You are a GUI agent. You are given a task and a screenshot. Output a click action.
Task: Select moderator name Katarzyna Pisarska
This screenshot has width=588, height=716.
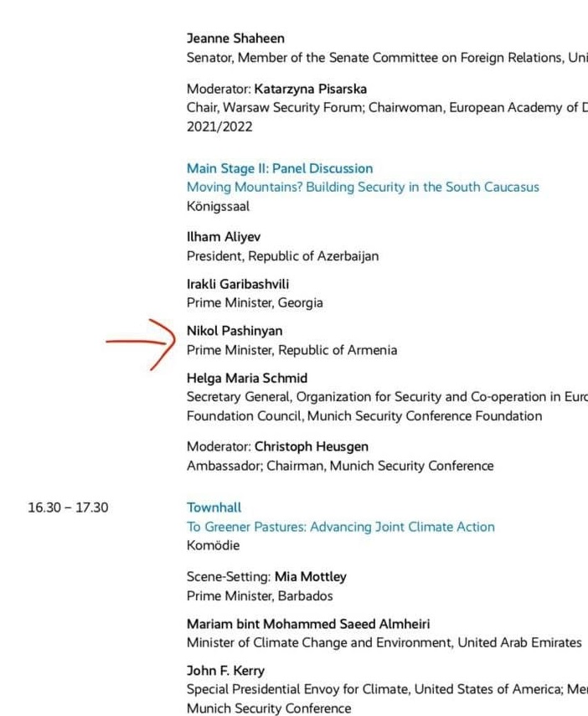point(310,89)
